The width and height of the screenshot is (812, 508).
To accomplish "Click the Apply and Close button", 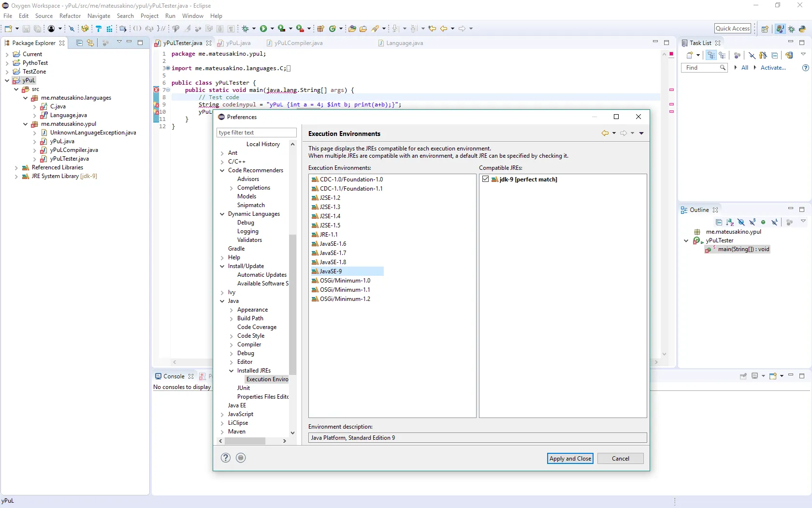I will tap(570, 459).
